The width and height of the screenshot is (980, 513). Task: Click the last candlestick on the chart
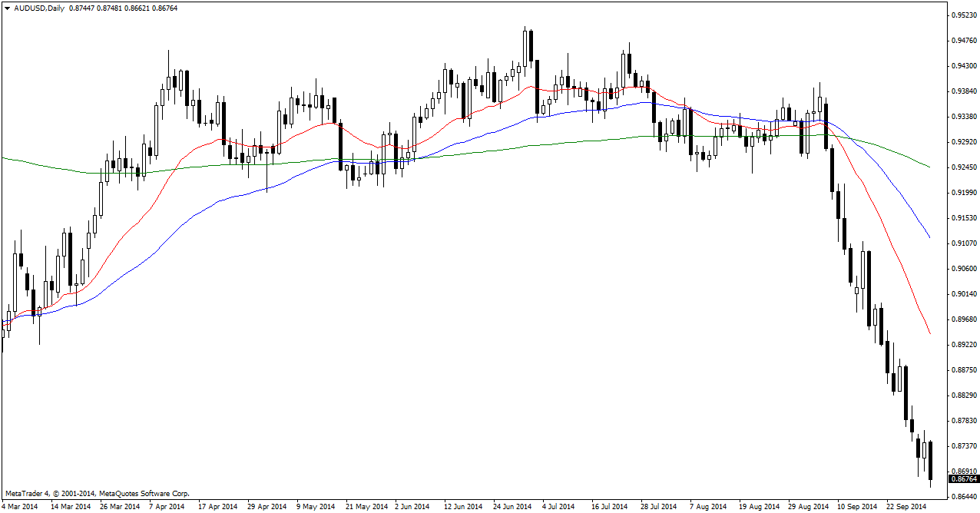click(x=931, y=461)
